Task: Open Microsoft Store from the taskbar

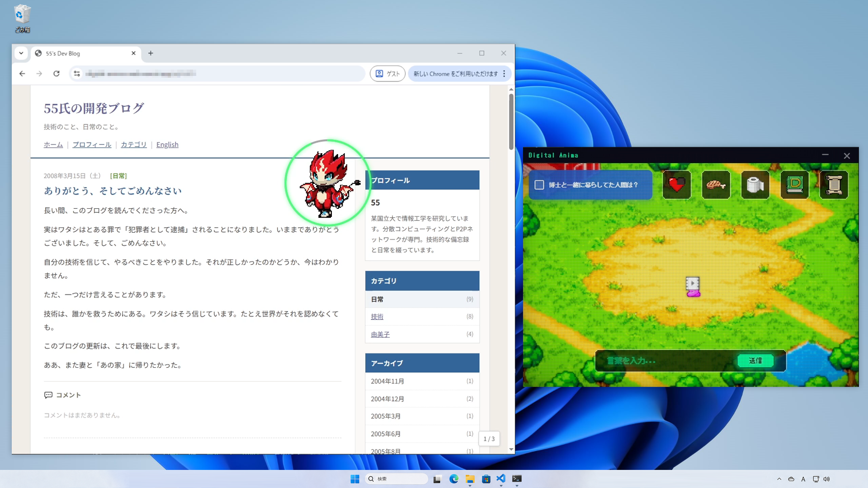Action: (x=486, y=479)
